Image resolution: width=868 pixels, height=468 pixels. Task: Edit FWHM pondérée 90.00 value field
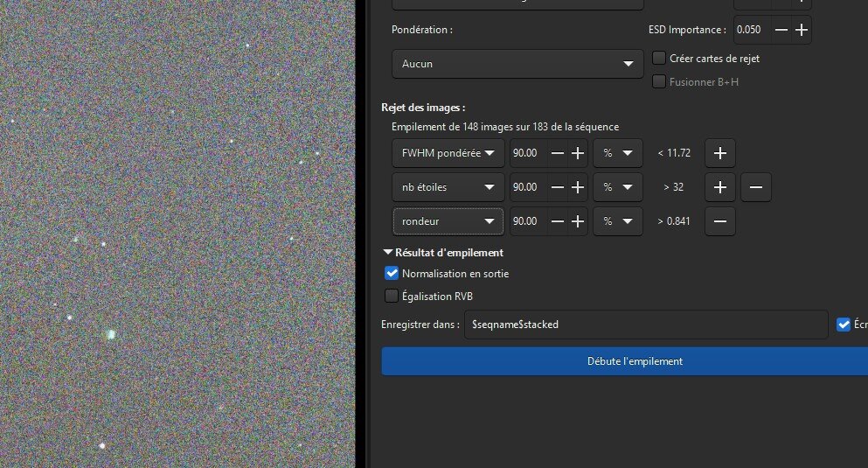pyautogui.click(x=529, y=153)
